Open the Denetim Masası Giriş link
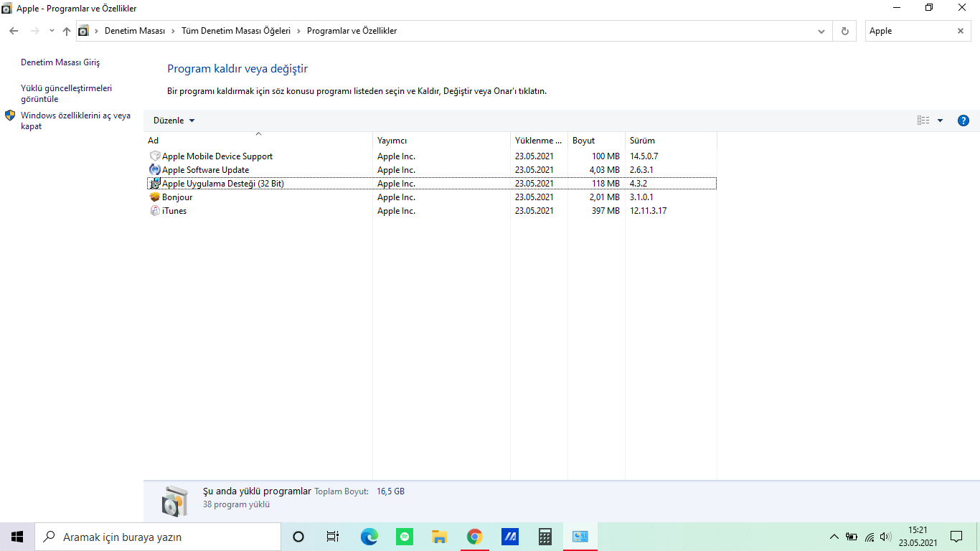The width and height of the screenshot is (980, 551). coord(60,62)
